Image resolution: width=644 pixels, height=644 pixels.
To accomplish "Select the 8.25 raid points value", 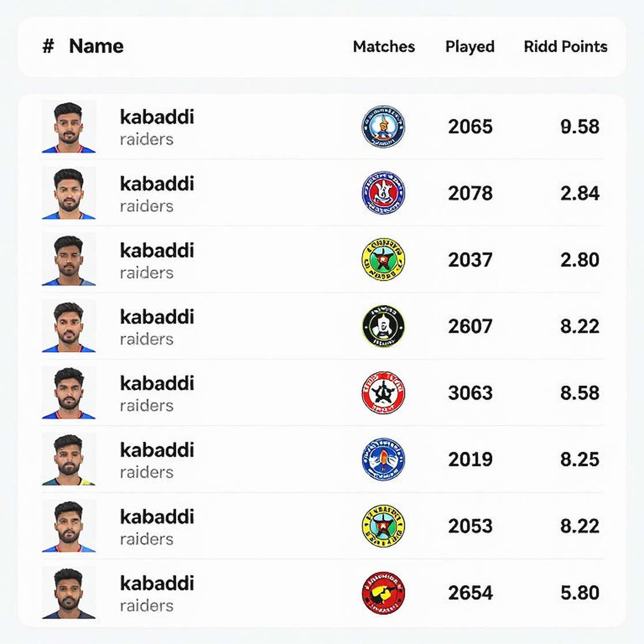I will click(579, 460).
